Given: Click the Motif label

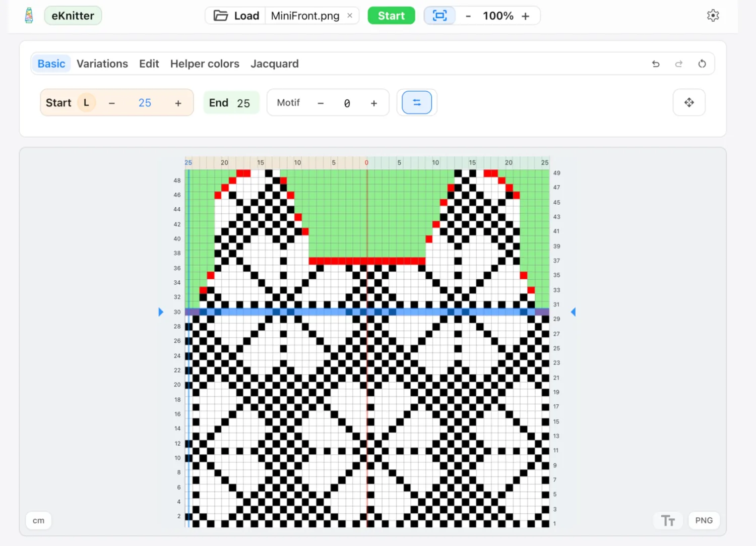Looking at the screenshot, I should pos(288,103).
